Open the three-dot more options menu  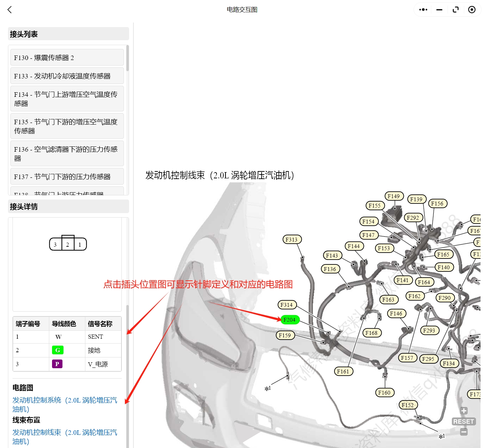coord(423,10)
